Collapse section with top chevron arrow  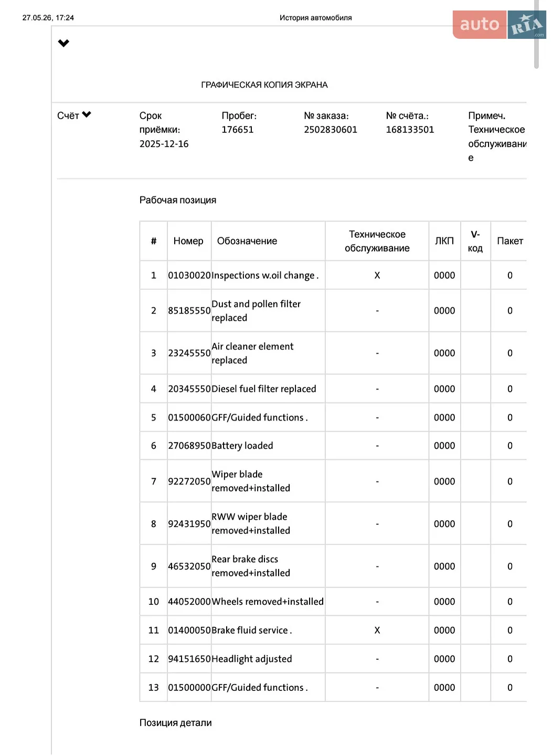tap(63, 43)
